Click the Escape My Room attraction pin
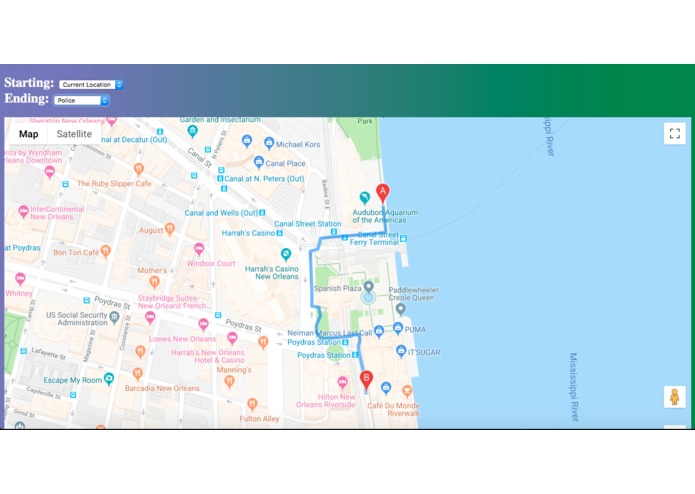 click(109, 379)
